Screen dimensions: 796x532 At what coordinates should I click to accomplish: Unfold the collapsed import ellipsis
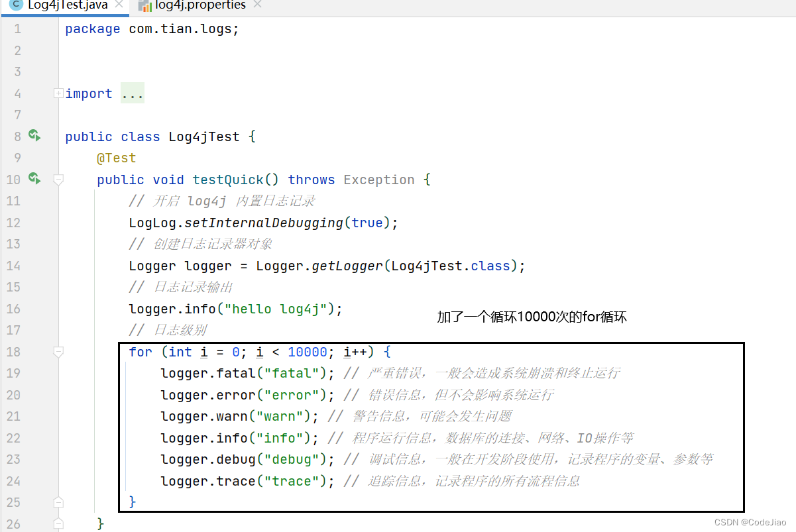[x=133, y=94]
